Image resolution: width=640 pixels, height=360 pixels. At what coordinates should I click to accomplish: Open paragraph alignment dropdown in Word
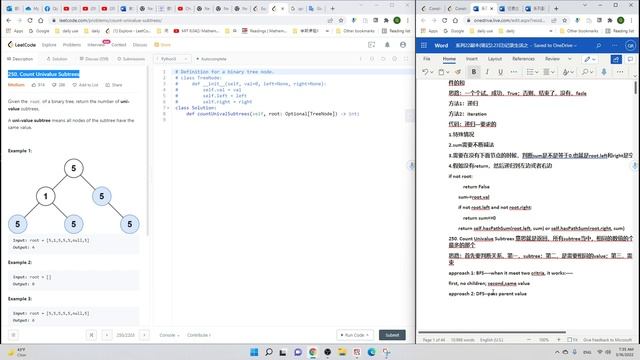(552, 72)
